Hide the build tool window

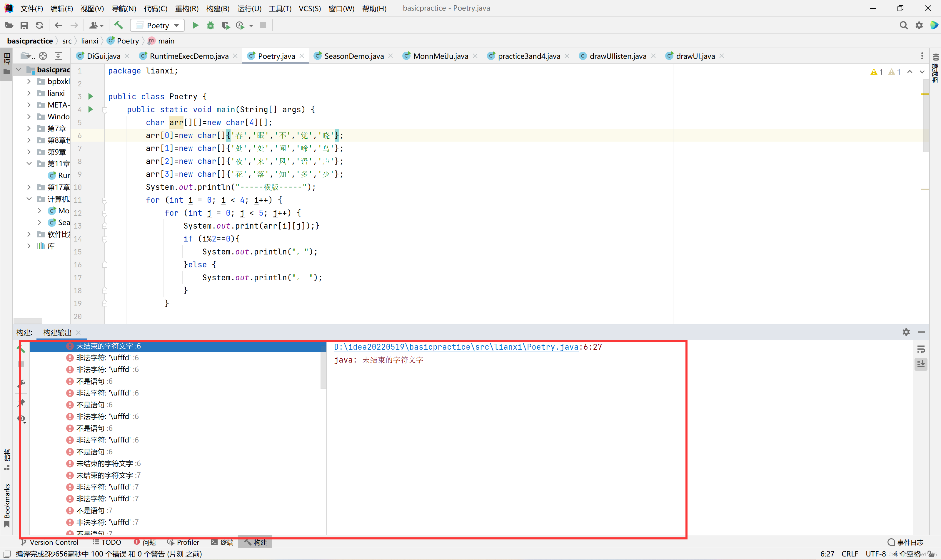[921, 332]
